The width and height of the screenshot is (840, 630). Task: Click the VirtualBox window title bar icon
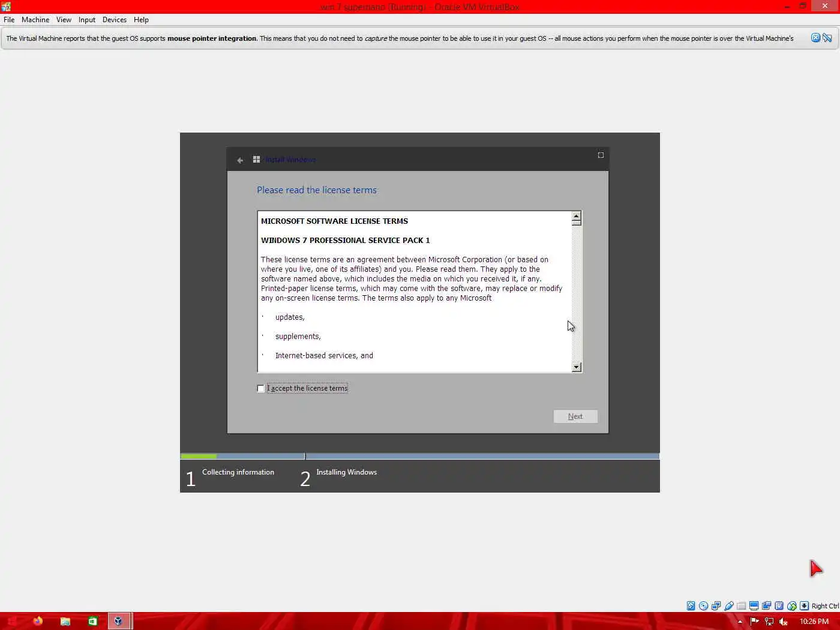pyautogui.click(x=6, y=7)
